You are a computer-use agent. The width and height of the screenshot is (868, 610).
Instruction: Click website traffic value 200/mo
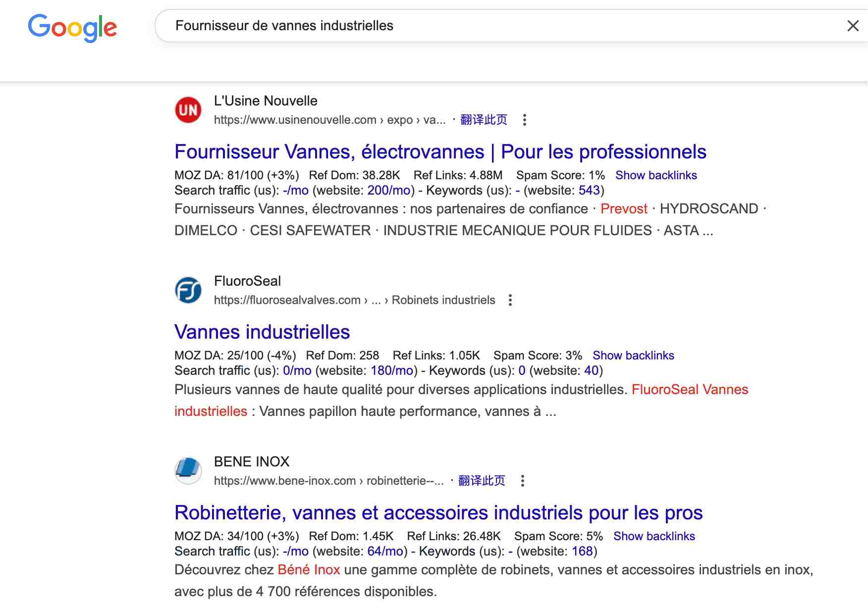[x=389, y=191]
